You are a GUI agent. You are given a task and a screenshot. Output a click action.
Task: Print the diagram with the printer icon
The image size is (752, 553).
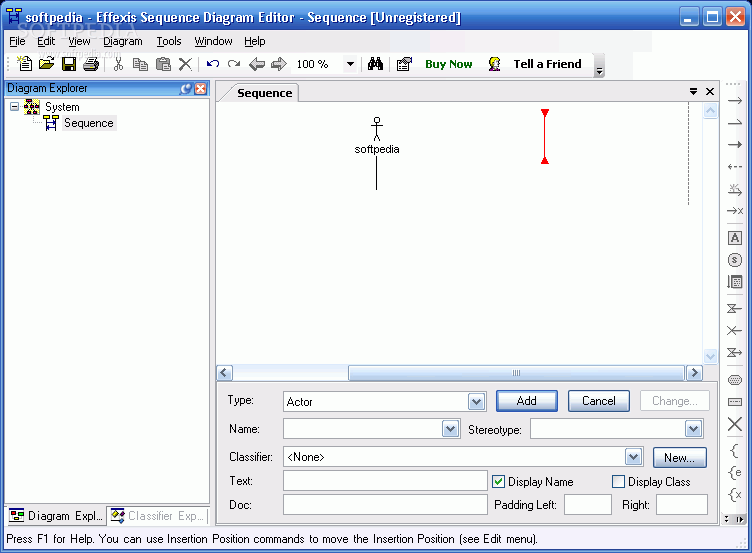(91, 64)
